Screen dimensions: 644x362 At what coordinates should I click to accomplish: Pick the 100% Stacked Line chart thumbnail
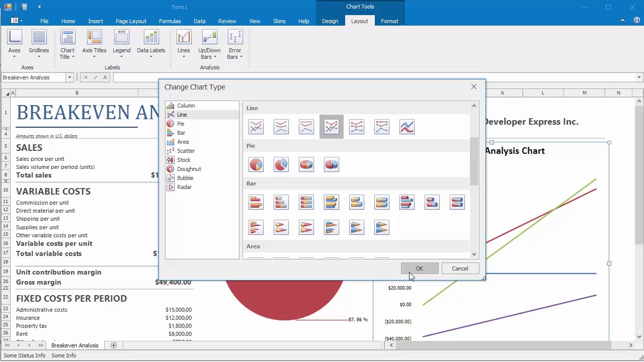pos(306,127)
